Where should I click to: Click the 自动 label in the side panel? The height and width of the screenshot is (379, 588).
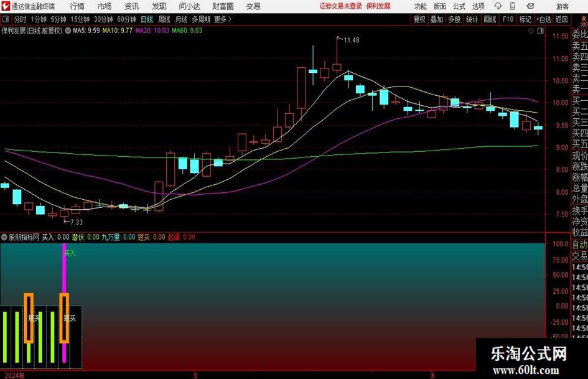[580, 245]
